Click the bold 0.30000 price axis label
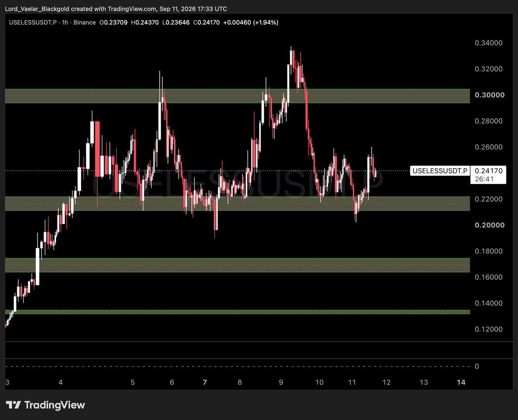 tap(489, 95)
